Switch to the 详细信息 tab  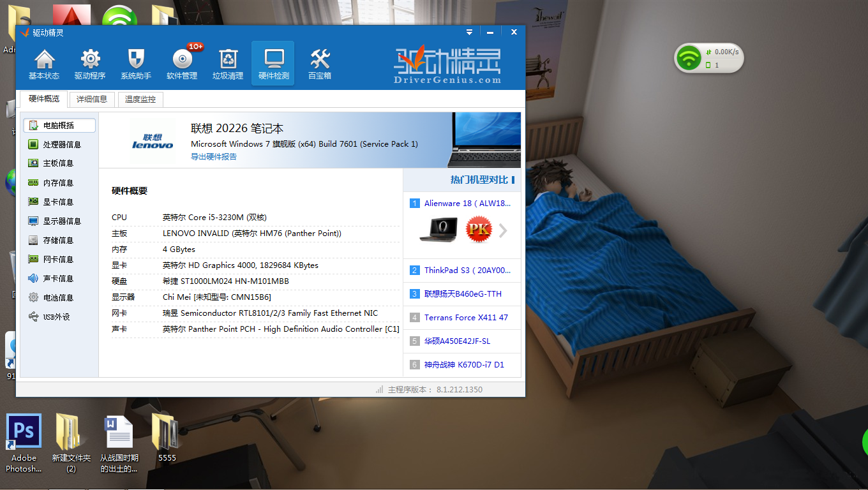click(92, 100)
